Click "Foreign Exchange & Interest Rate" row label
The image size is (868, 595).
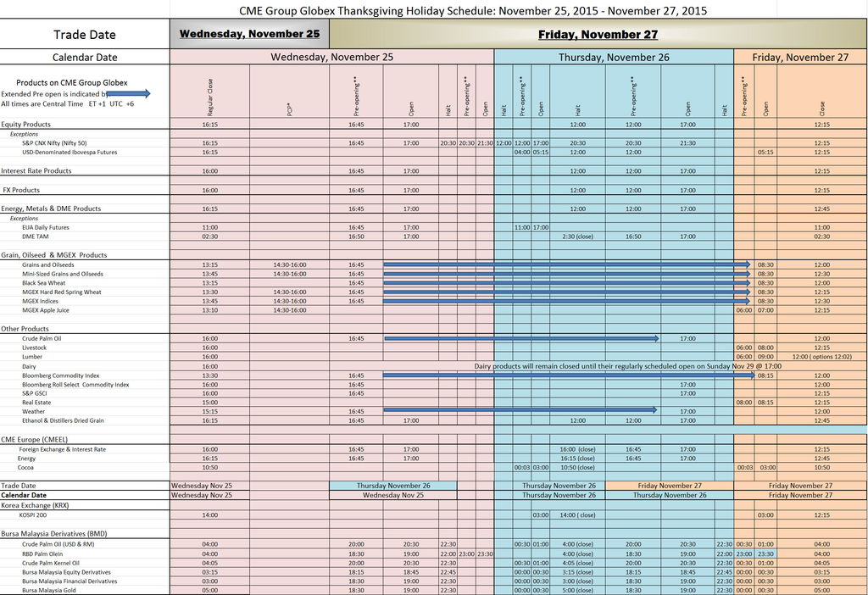point(63,449)
